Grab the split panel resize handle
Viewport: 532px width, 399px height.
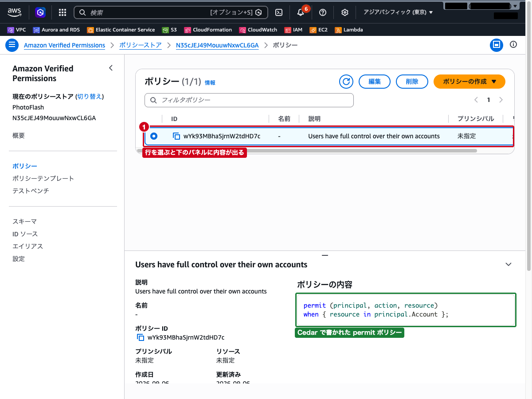coord(325,255)
